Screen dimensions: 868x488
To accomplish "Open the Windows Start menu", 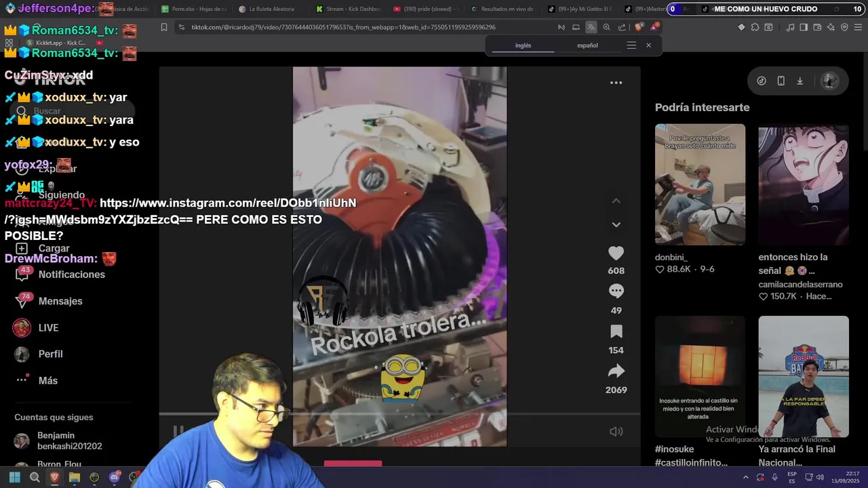I will point(15,477).
